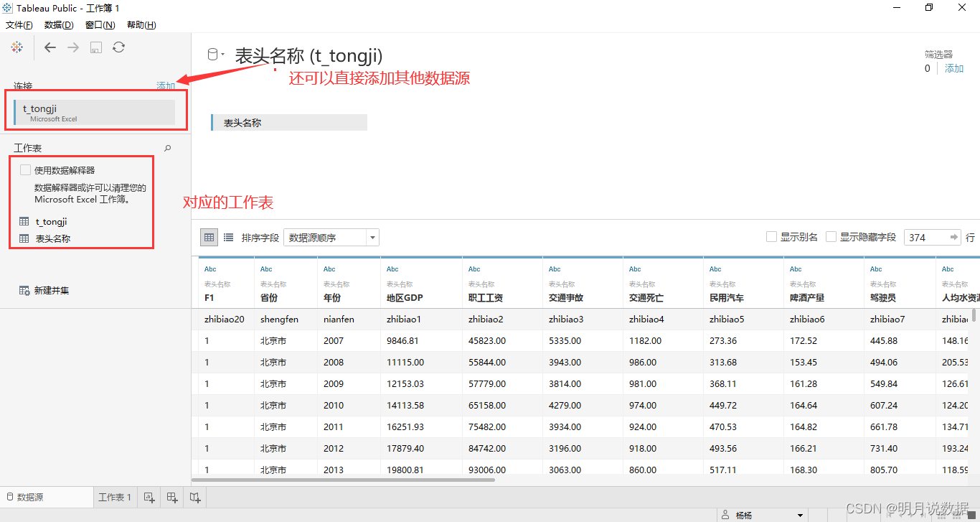Click 添加 link under 筛选器
980x522 pixels.
pos(954,68)
